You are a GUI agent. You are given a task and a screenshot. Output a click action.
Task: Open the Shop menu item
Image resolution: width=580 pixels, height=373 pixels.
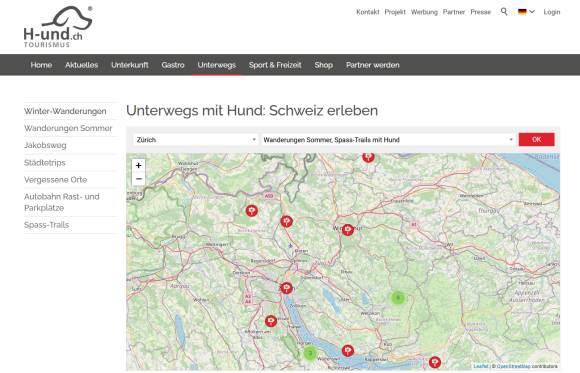coord(324,65)
